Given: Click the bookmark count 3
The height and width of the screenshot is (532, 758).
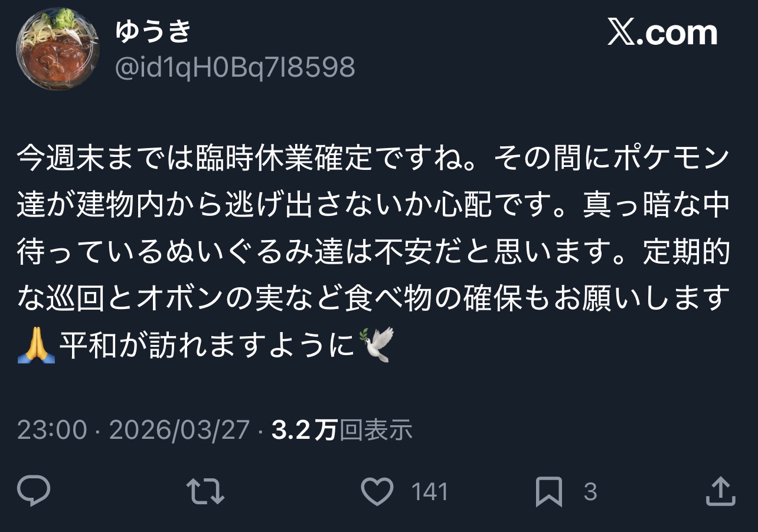Looking at the screenshot, I should [590, 492].
